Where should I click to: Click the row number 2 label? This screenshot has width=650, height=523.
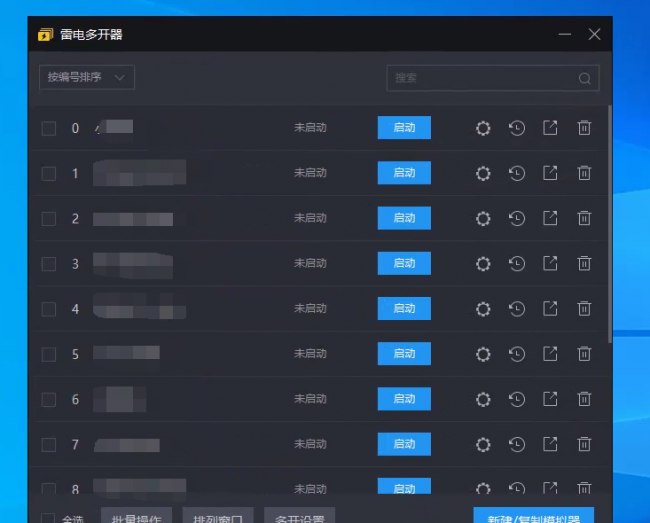pyautogui.click(x=75, y=219)
